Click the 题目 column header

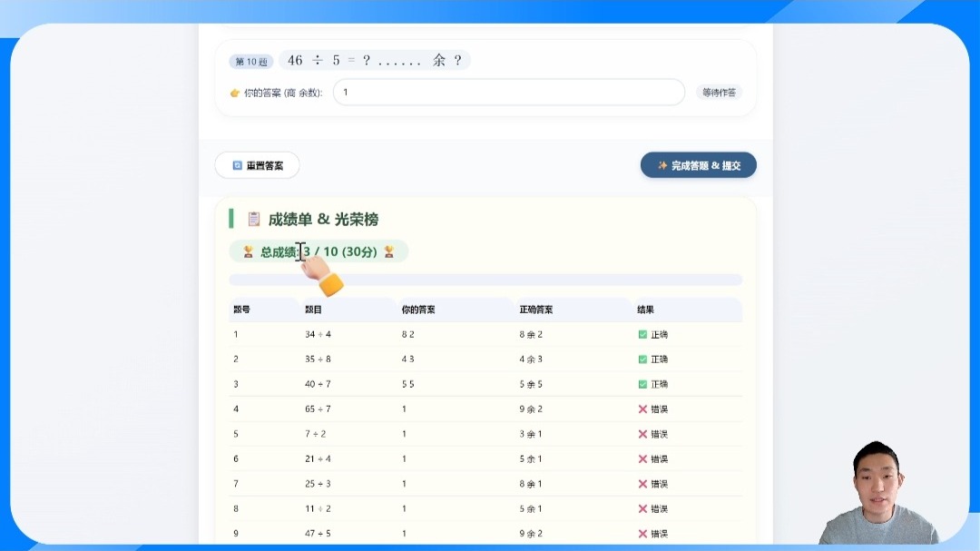pos(313,310)
